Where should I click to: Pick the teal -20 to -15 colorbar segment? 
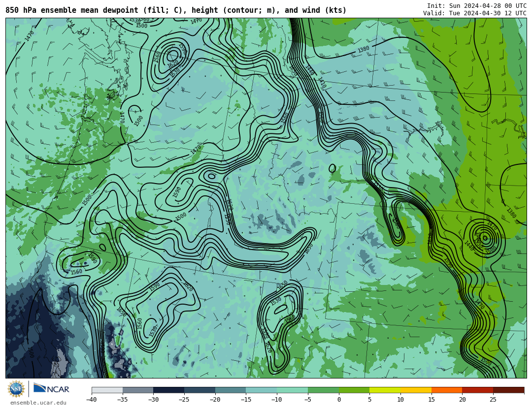pyautogui.click(x=231, y=390)
